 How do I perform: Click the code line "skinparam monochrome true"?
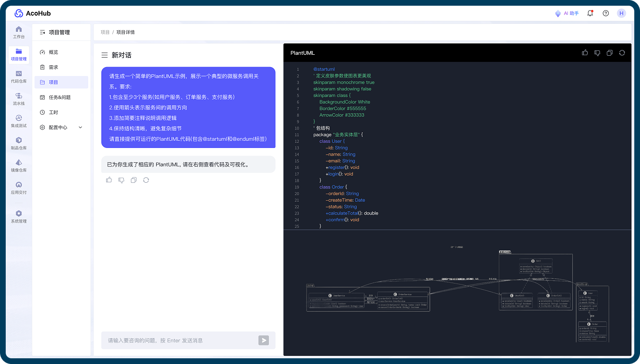pyautogui.click(x=344, y=82)
